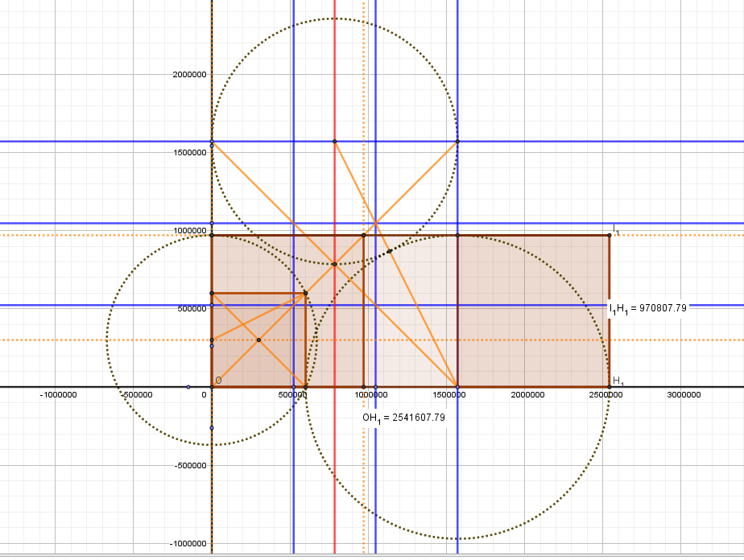Click the red vertical line

(334, 483)
